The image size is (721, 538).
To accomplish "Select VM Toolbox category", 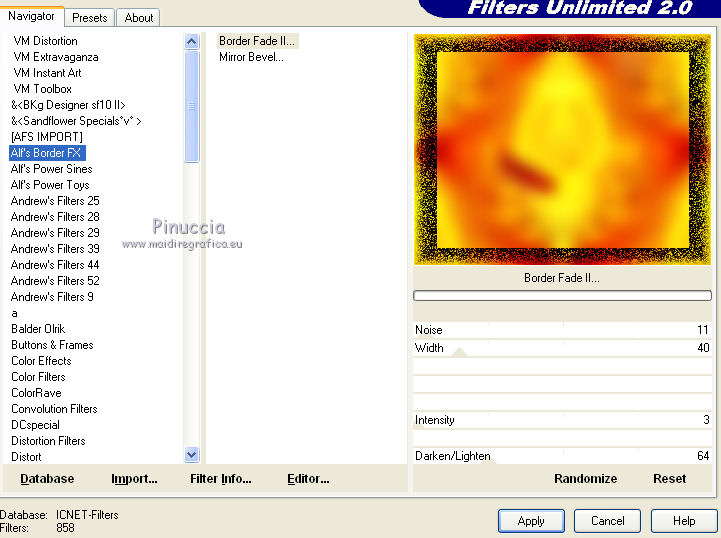I will (x=42, y=89).
